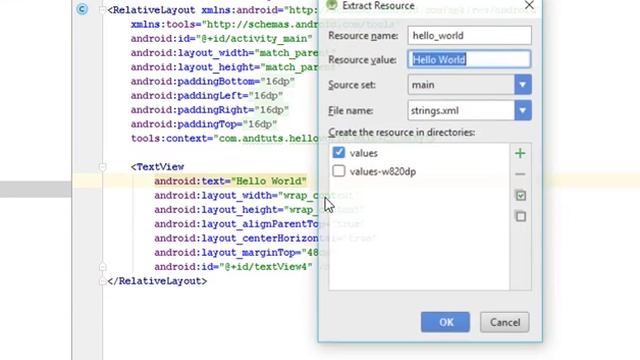This screenshot has height=360, width=640.
Task: Open the Source set dropdown arrow
Action: click(x=523, y=85)
